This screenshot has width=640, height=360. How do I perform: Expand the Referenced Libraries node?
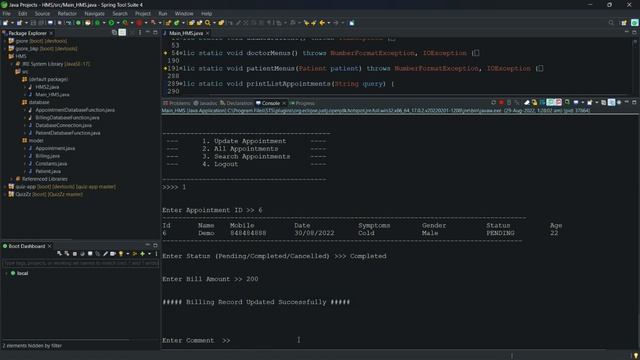coord(11,179)
